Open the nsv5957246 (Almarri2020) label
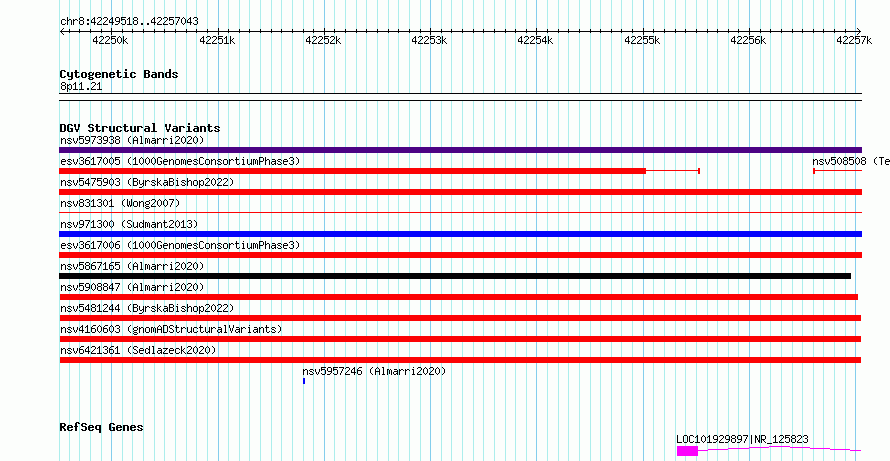Viewport: 890px width, 461px height. coord(374,371)
